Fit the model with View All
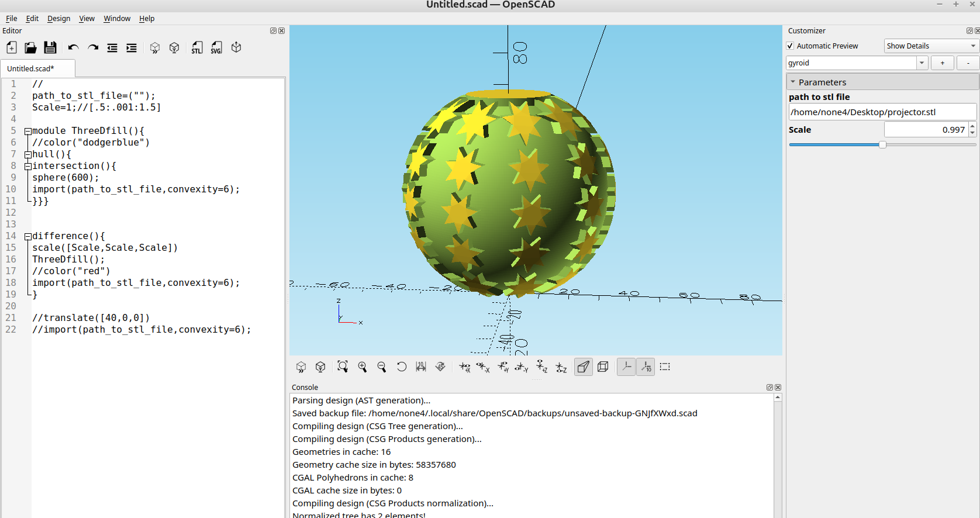This screenshot has width=980, height=518. (343, 367)
